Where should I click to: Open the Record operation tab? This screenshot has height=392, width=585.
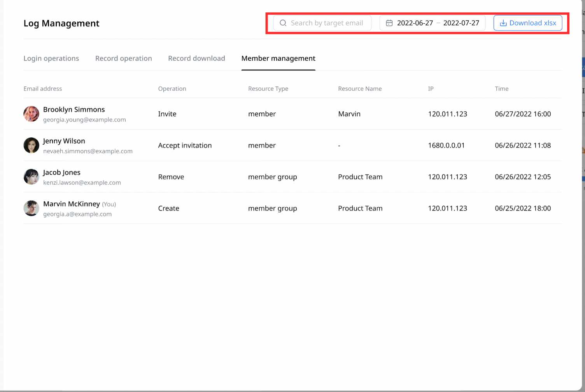click(123, 58)
